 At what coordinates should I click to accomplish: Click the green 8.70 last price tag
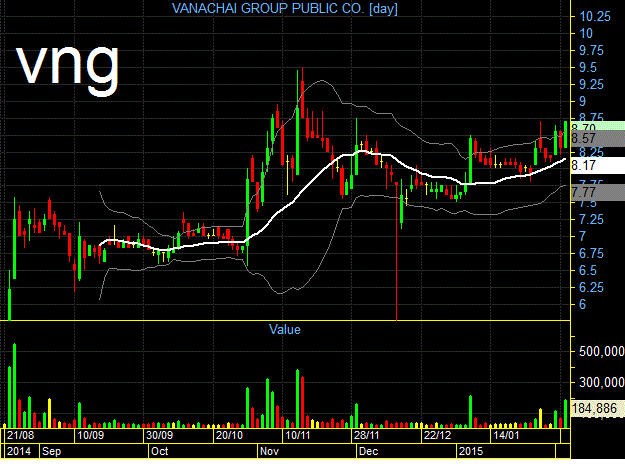pos(598,126)
